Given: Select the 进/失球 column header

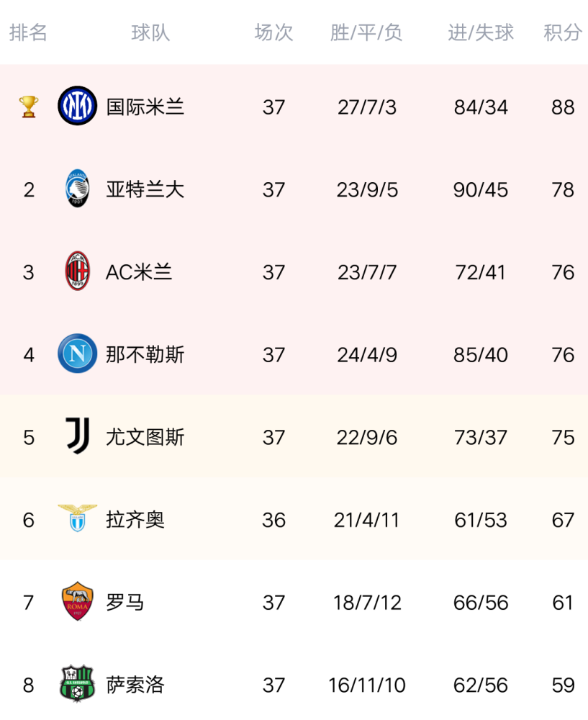Looking at the screenshot, I should coord(481,32).
